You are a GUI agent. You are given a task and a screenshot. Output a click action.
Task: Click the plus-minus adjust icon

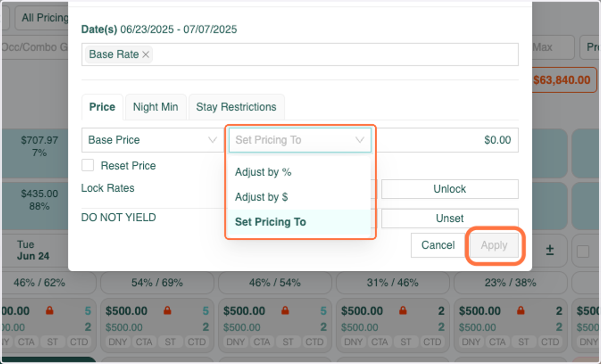click(549, 251)
